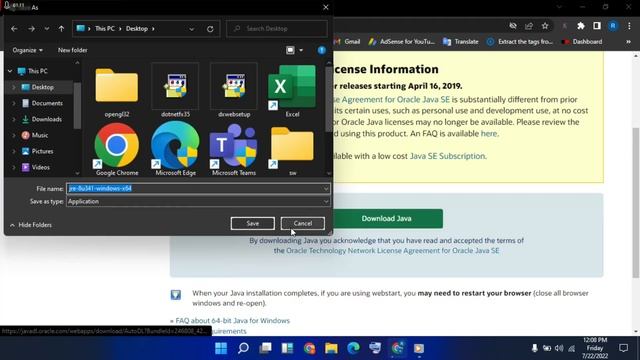Toggle Chrome side panel icon
Viewport: 640px width, 360px height.
pyautogui.click(x=597, y=26)
